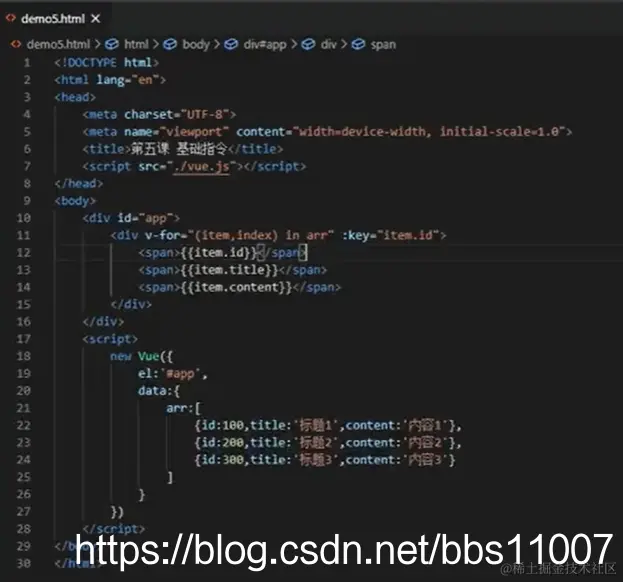Click the HTML file icon in the tab

11,18
